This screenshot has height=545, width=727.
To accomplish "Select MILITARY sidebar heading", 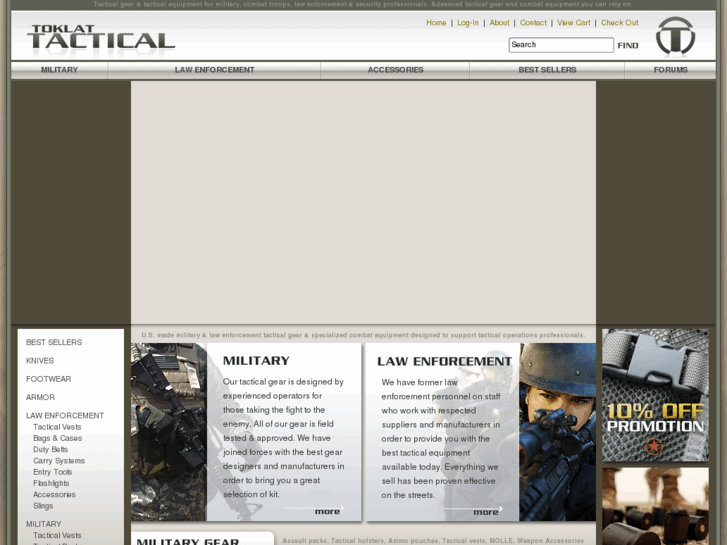I will point(44,524).
